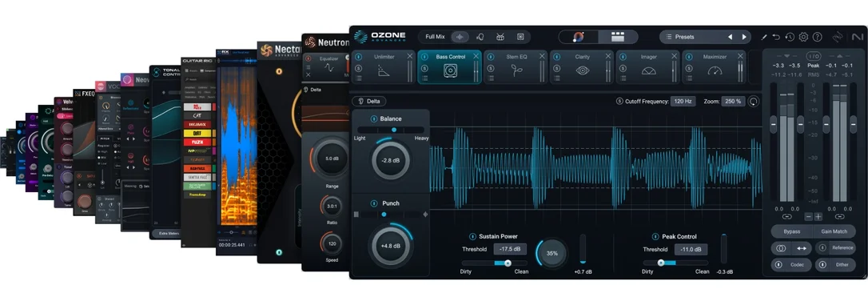
Task: Click the undo arrow icon
Action: click(x=776, y=37)
